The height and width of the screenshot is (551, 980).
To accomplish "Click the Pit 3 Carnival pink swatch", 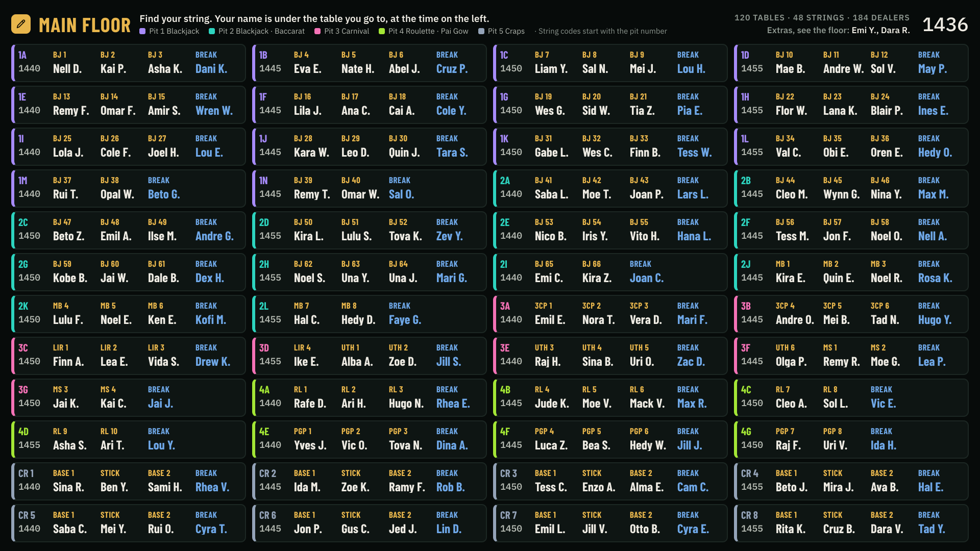I will [317, 31].
